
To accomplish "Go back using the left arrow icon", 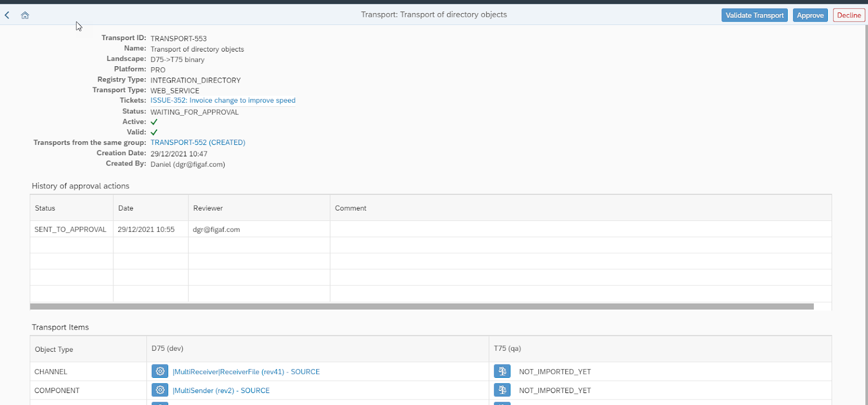I will coord(7,15).
